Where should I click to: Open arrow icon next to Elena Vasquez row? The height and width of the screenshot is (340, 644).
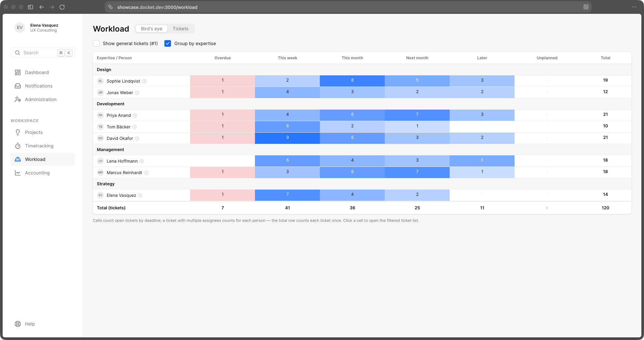point(140,196)
